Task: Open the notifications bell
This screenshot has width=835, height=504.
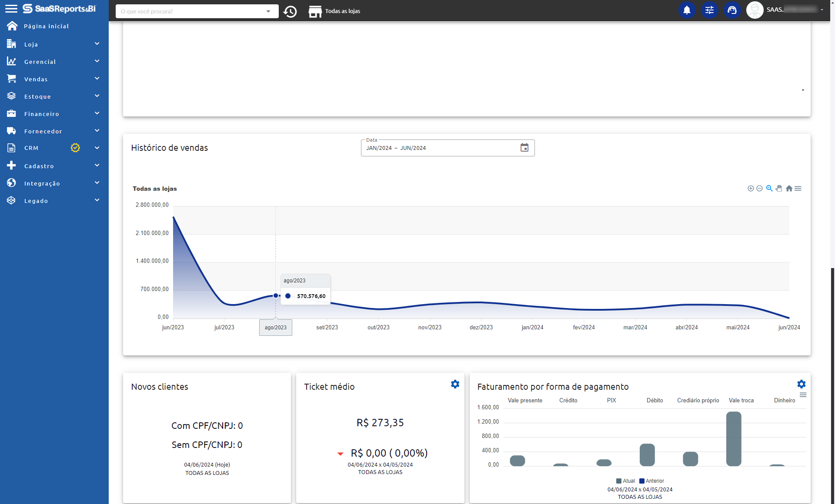Action: pos(687,10)
